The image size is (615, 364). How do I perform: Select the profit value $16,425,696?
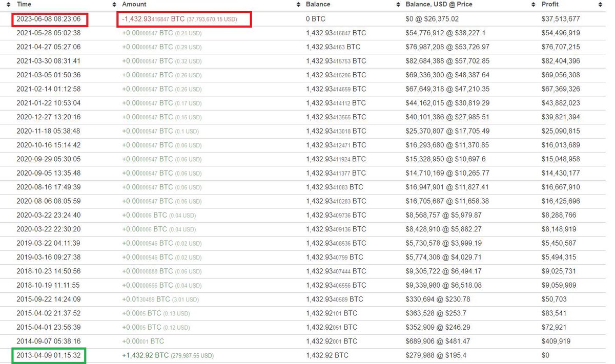[561, 201]
